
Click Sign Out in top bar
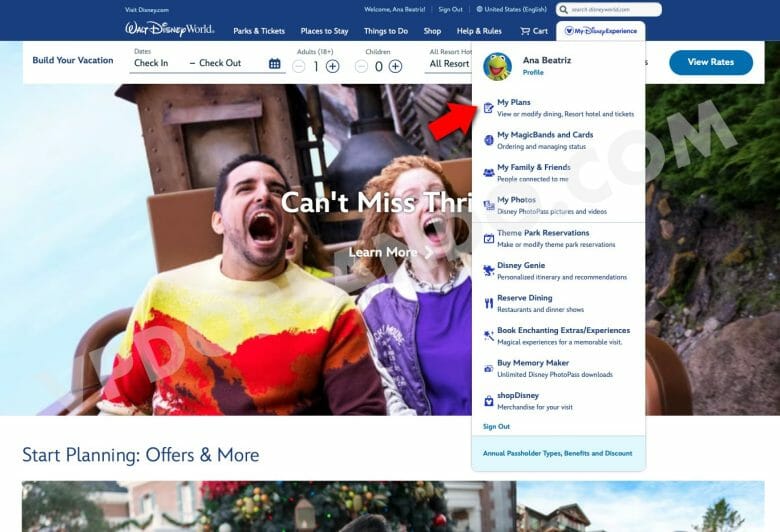[x=450, y=9]
